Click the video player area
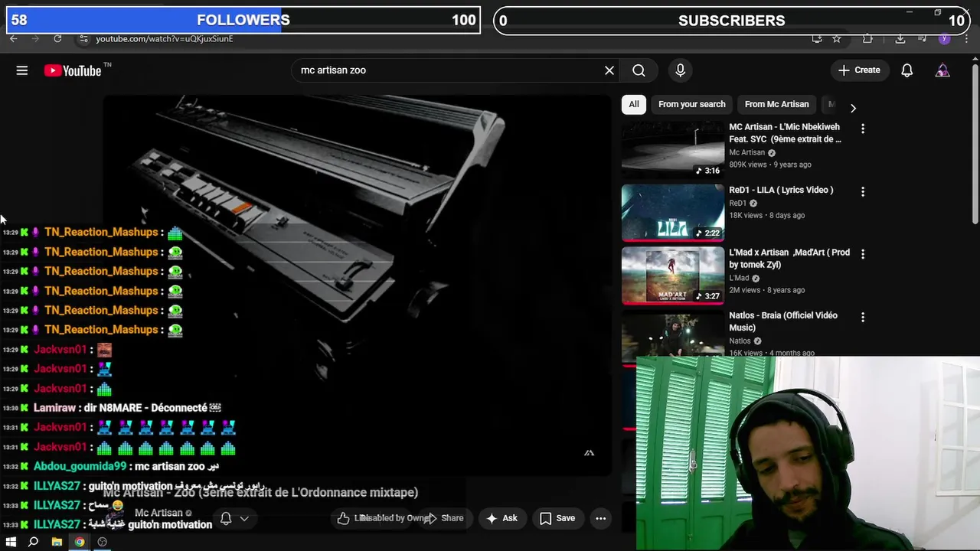Viewport: 980px width, 551px height. [358, 285]
